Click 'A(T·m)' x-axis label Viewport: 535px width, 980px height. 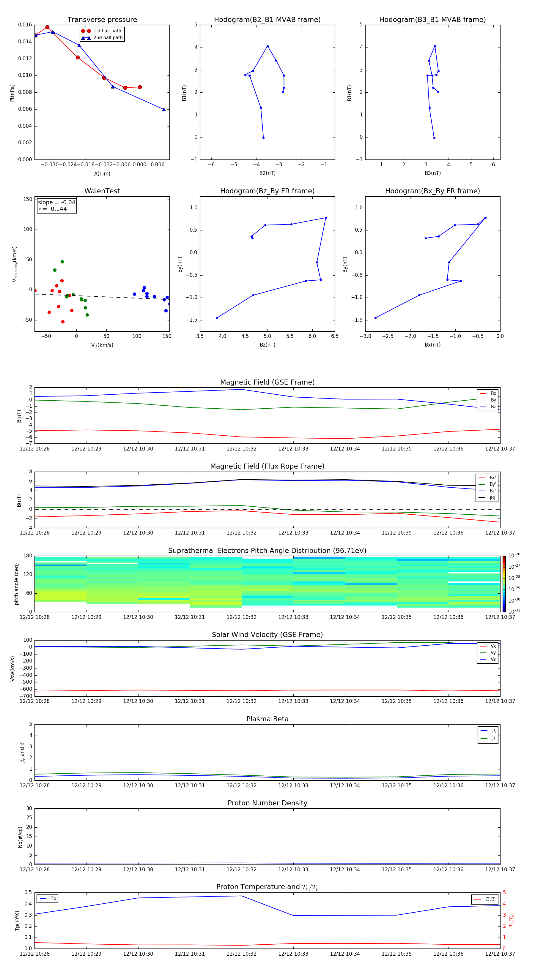pos(102,174)
